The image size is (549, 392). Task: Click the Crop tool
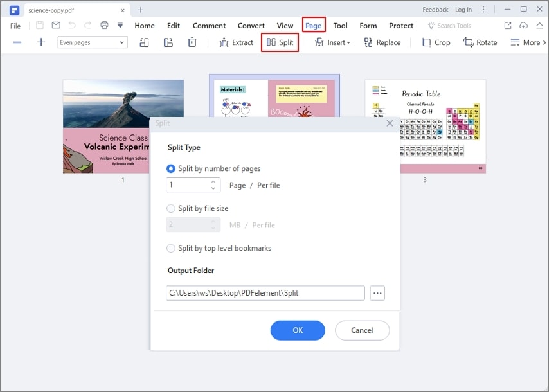[x=436, y=42]
